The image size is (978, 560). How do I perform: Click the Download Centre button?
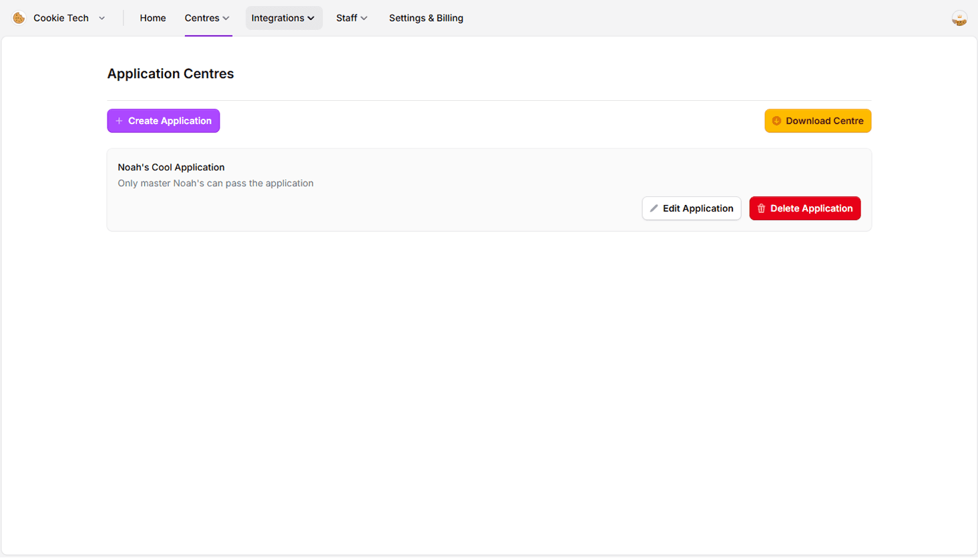817,121
